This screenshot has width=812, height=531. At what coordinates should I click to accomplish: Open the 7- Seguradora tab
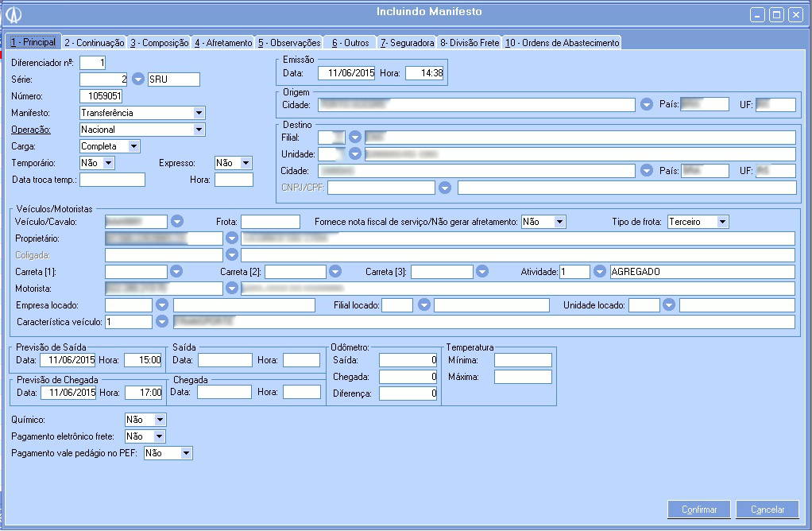[406, 43]
